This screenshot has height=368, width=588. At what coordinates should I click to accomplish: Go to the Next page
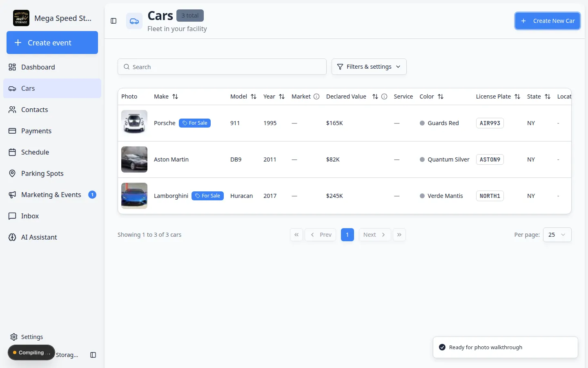pyautogui.click(x=375, y=235)
